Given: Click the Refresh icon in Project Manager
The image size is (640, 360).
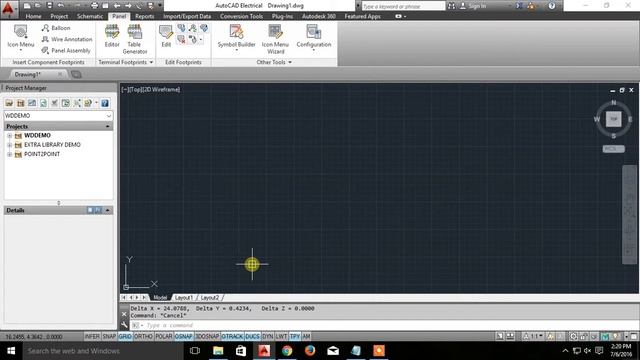Looking at the screenshot, I should 43,103.
